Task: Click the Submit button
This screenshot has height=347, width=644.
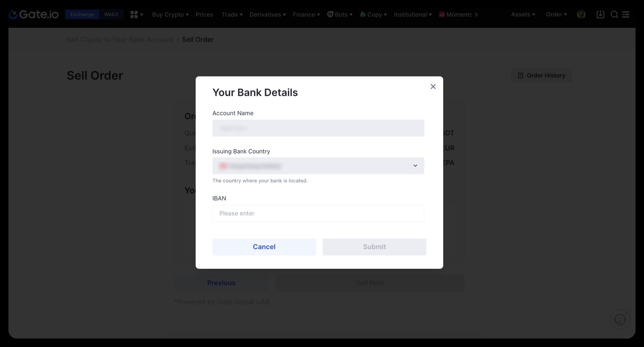Action: tap(374, 247)
